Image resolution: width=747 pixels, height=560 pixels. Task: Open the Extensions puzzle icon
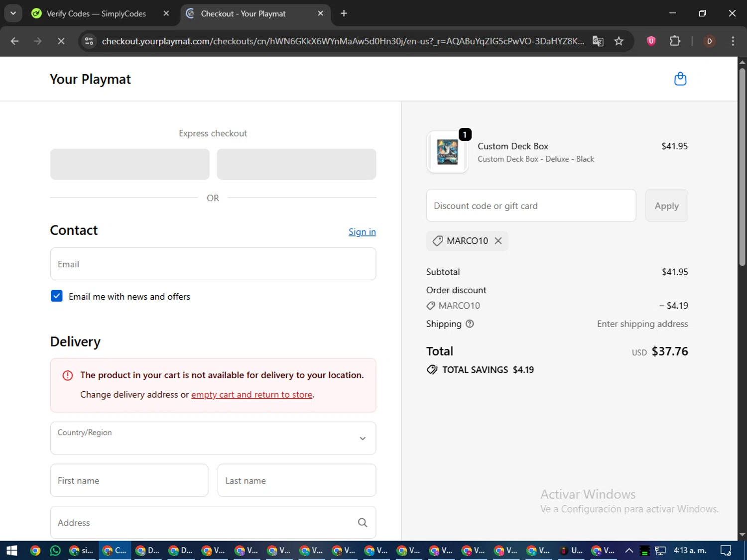tap(675, 41)
